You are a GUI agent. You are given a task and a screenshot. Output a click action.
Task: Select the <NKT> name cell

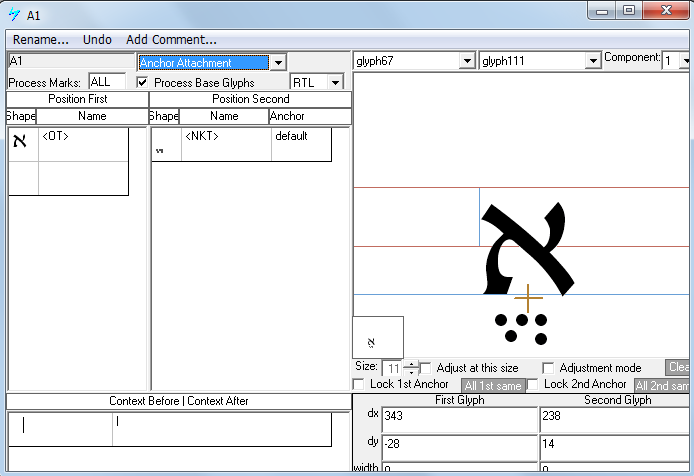click(x=226, y=144)
